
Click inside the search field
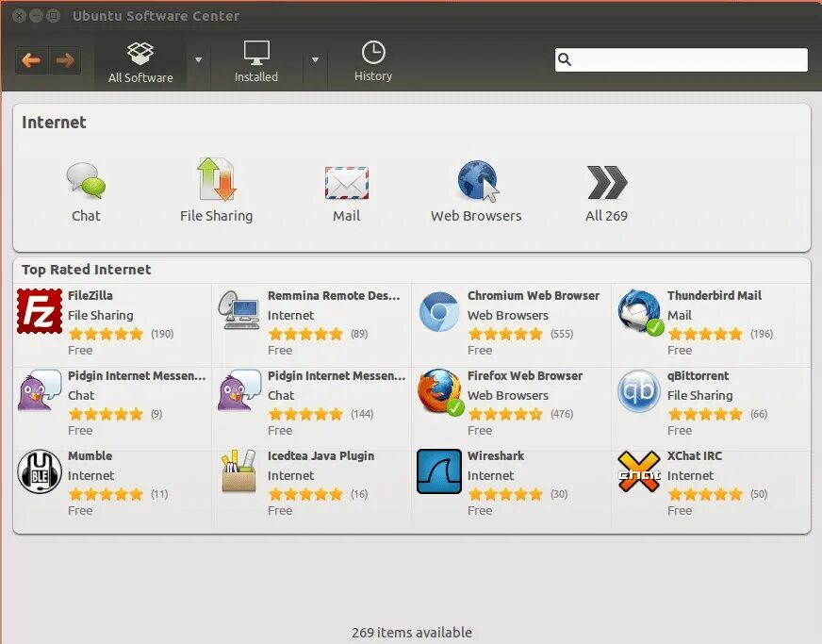tap(682, 59)
